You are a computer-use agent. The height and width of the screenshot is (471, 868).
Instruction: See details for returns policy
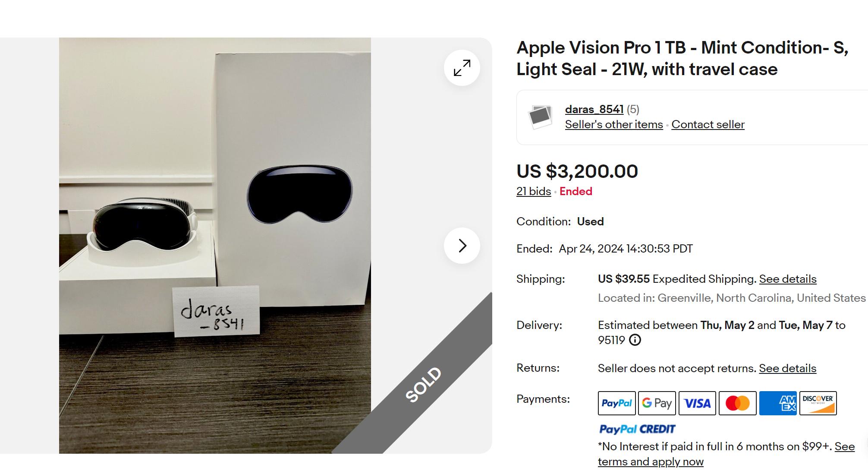pos(787,368)
